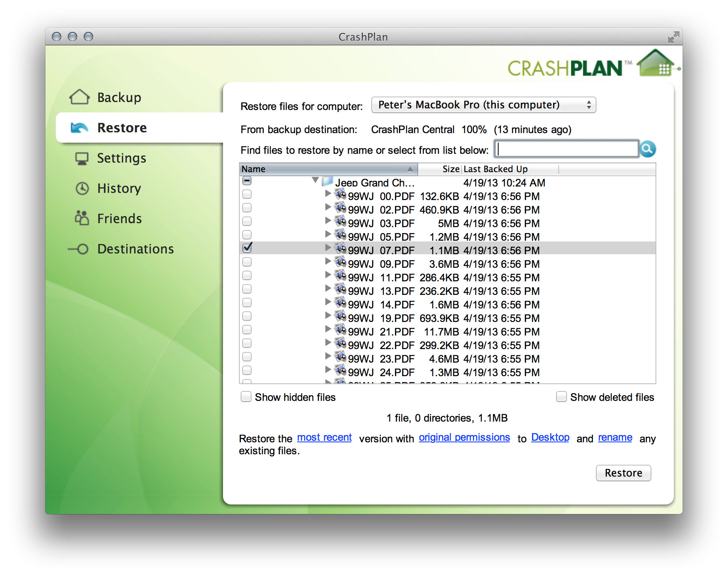Expand versions triangle for 99WJ 11.PDF
Image resolution: width=728 pixels, height=577 pixels.
click(x=328, y=275)
